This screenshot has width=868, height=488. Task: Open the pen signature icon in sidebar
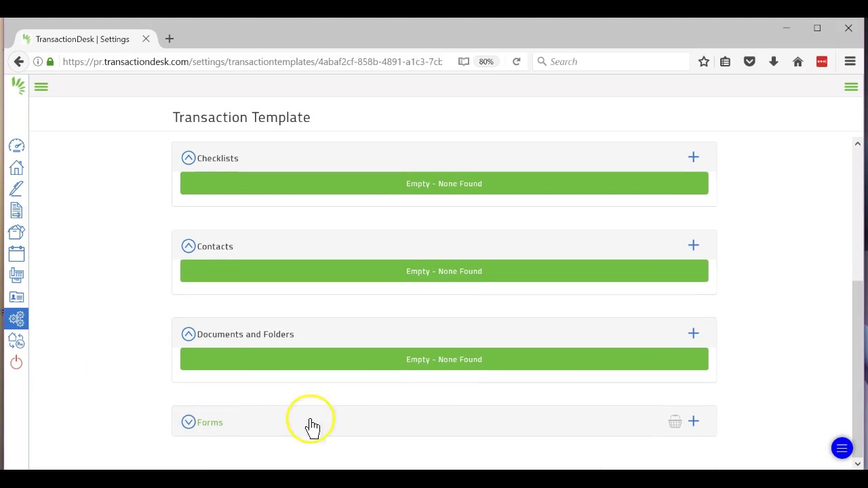coord(16,189)
